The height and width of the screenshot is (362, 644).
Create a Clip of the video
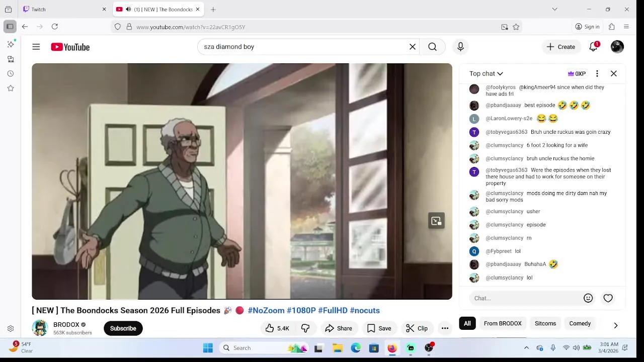coord(417,328)
